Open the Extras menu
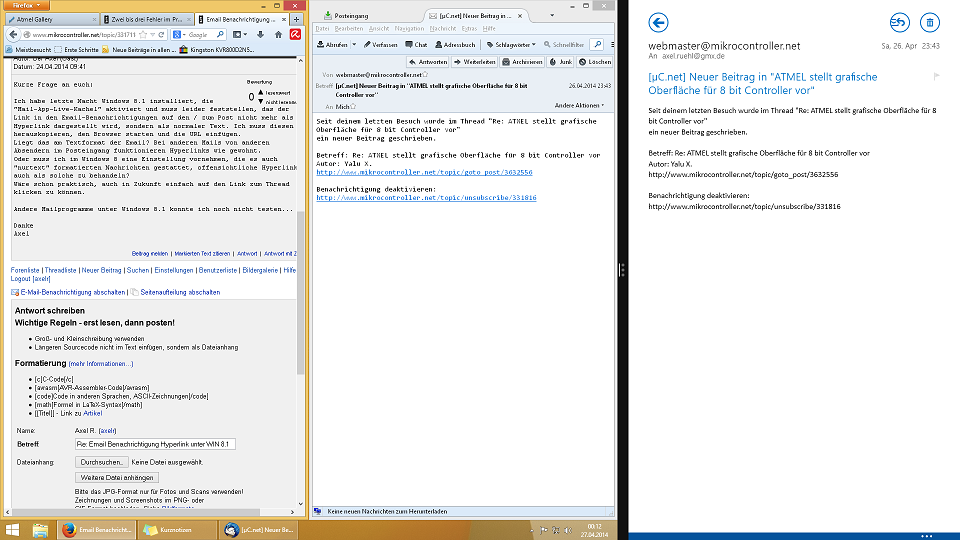Screen dimensions: 960x540 pos(470,28)
